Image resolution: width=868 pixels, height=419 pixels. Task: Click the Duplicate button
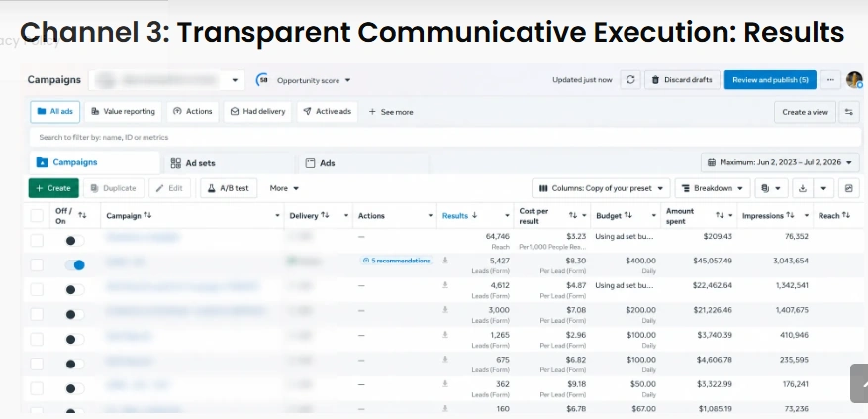(114, 188)
